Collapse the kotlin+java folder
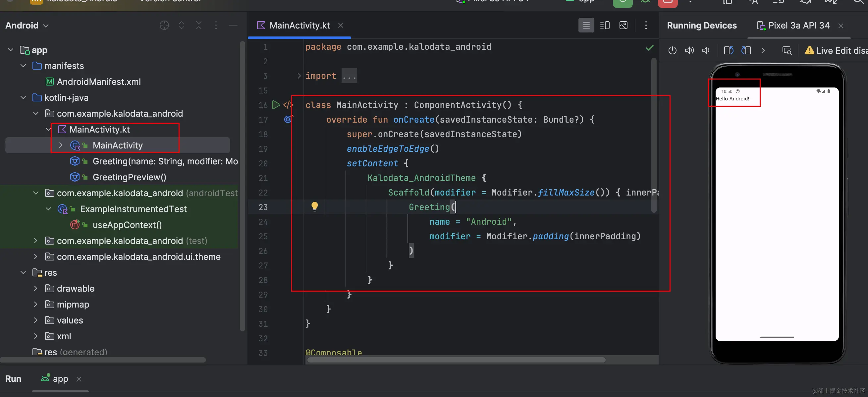This screenshot has width=868, height=397. click(23, 97)
